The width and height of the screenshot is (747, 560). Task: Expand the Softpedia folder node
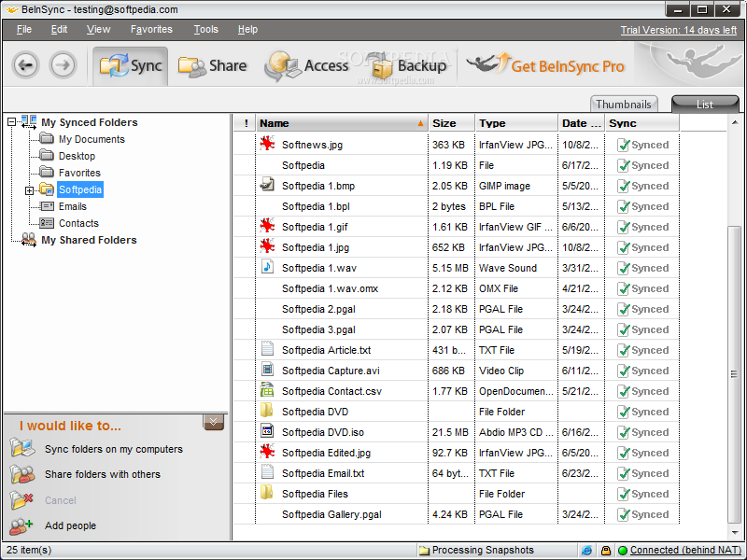29,190
